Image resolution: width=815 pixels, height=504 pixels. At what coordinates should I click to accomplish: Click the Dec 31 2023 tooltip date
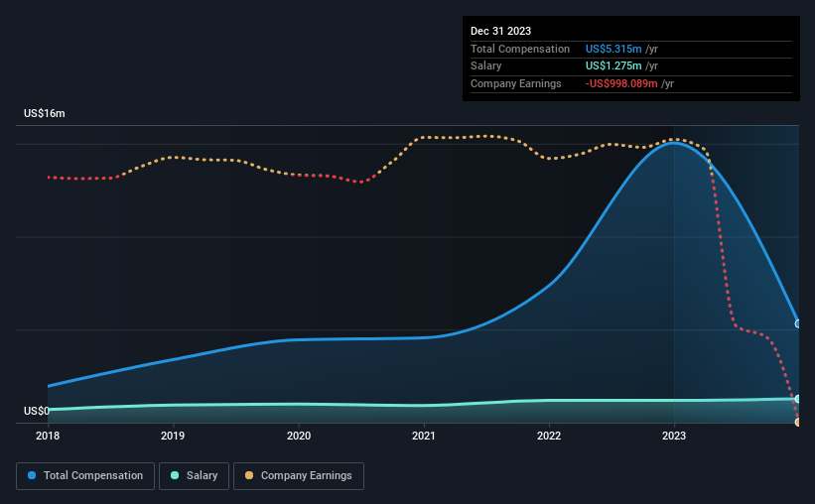[500, 31]
